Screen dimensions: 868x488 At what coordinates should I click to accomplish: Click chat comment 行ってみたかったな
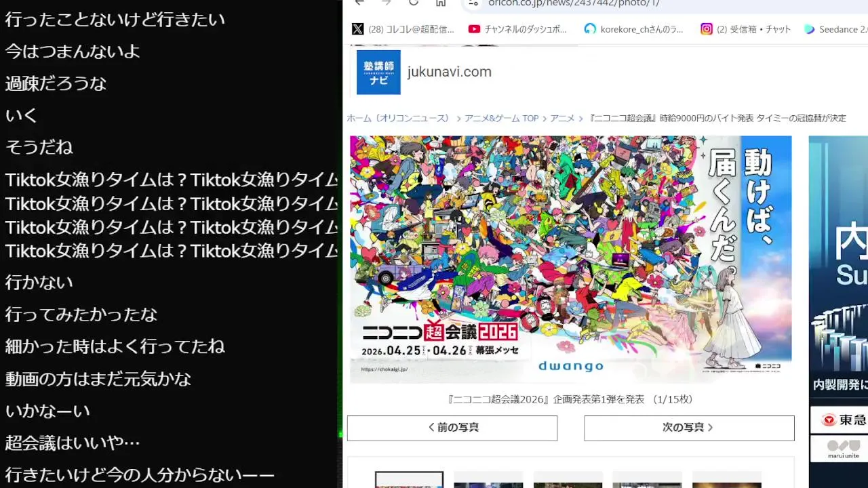(81, 314)
